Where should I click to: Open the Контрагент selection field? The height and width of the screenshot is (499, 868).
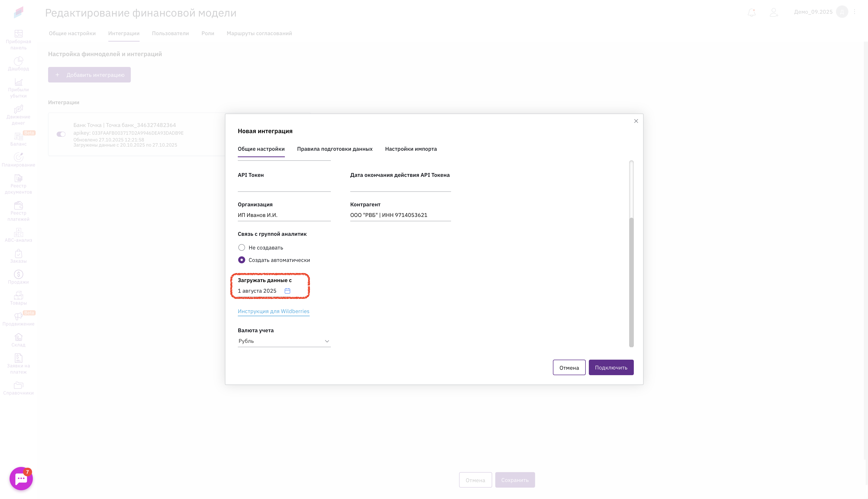[400, 215]
